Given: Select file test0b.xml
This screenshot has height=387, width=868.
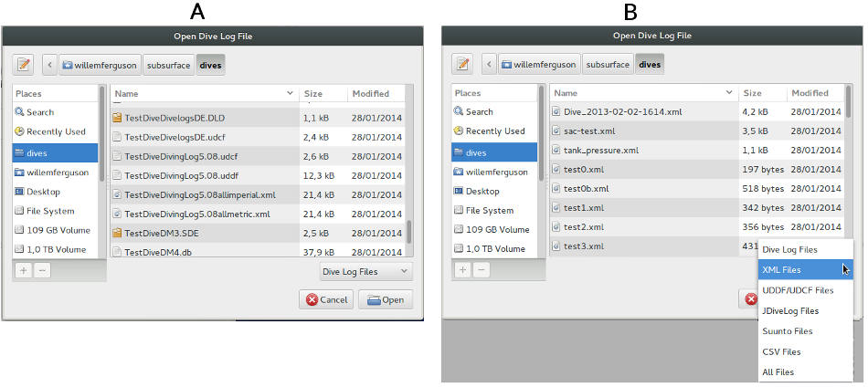Looking at the screenshot, I should coord(697,189).
